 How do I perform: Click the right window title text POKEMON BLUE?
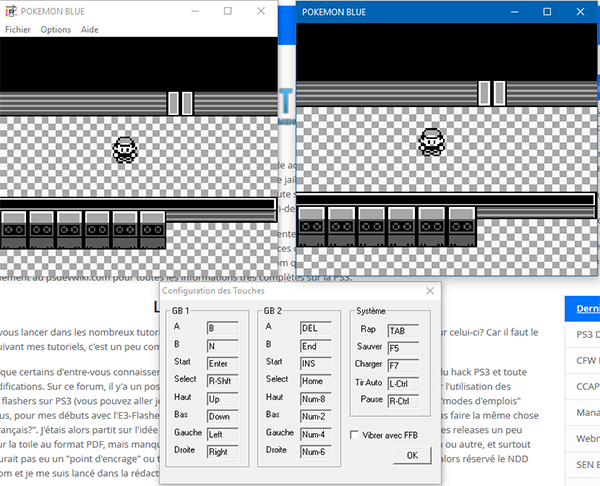[x=334, y=12]
